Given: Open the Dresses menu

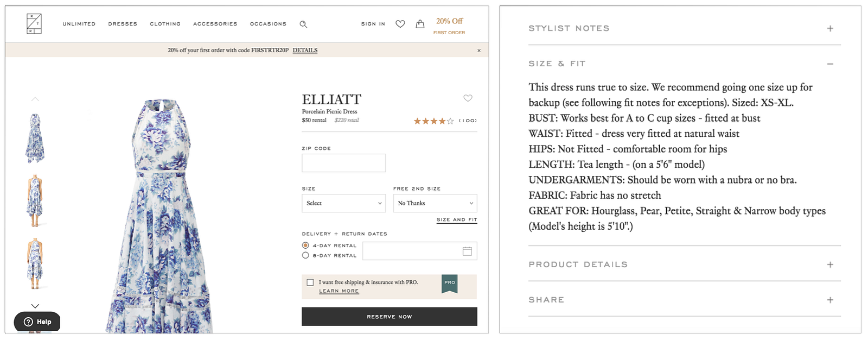Looking at the screenshot, I should pyautogui.click(x=123, y=24).
